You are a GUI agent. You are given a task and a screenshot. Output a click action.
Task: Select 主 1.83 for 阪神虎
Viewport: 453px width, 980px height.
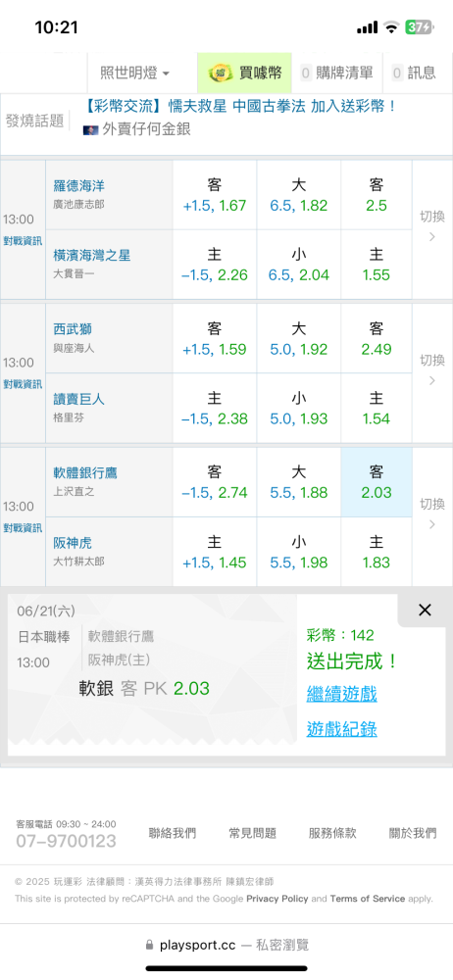pyautogui.click(x=377, y=552)
